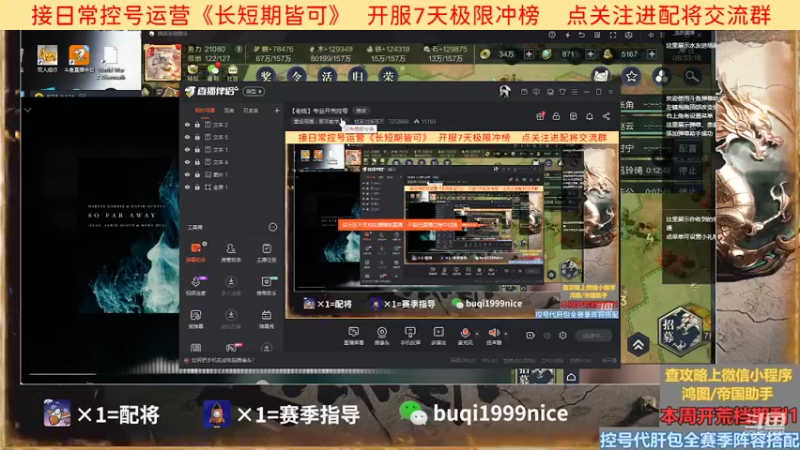This screenshot has height=450, width=800.
Task: Open the player avatar portrait in game
Action: [163, 62]
